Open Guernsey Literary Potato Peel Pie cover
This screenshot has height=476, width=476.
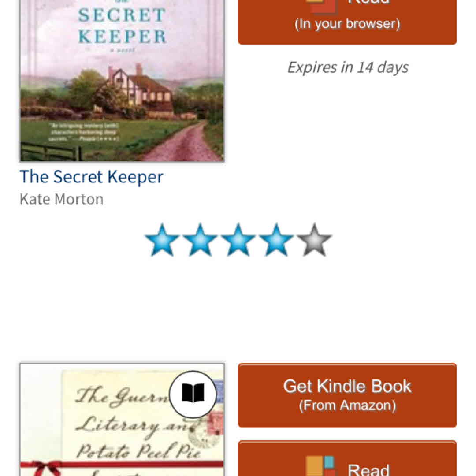122,420
